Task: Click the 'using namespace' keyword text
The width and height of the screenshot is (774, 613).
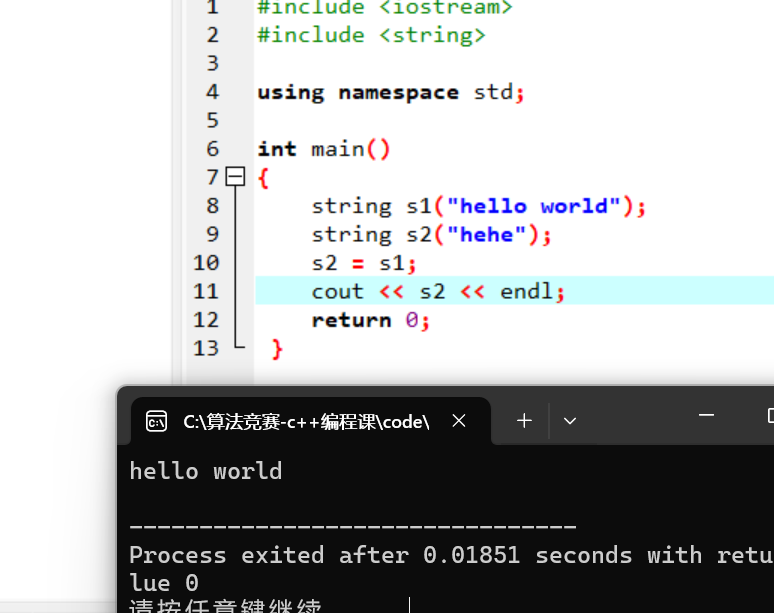Action: point(358,92)
